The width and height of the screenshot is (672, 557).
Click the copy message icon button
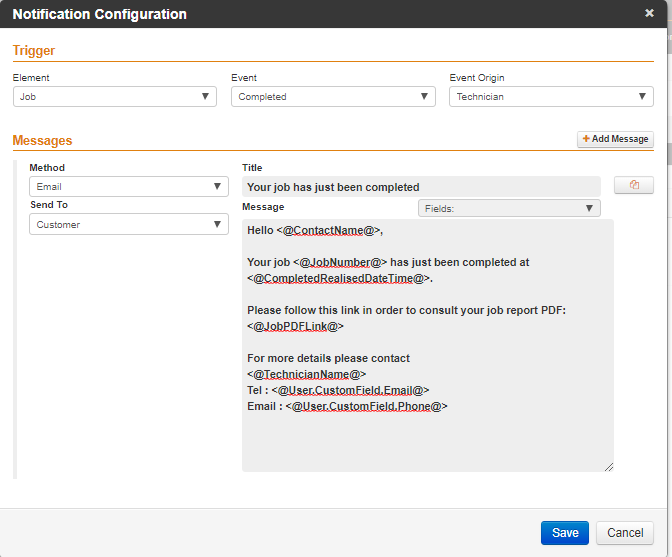tap(634, 185)
